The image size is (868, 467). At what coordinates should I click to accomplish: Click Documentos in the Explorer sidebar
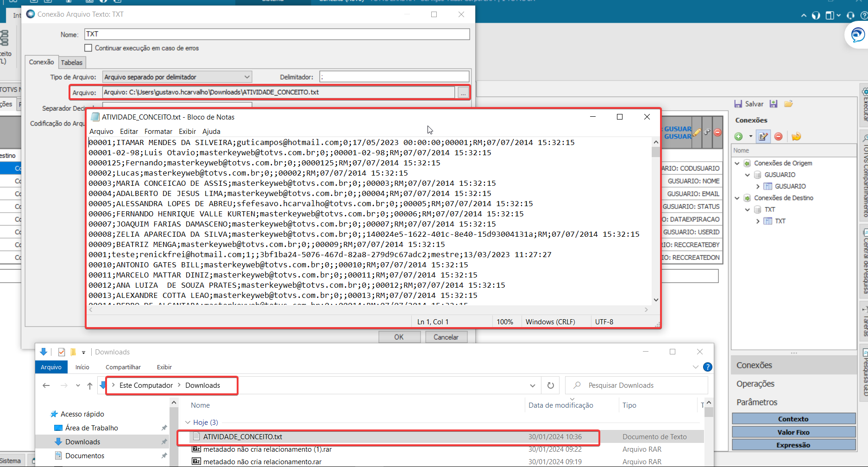[x=85, y=455]
